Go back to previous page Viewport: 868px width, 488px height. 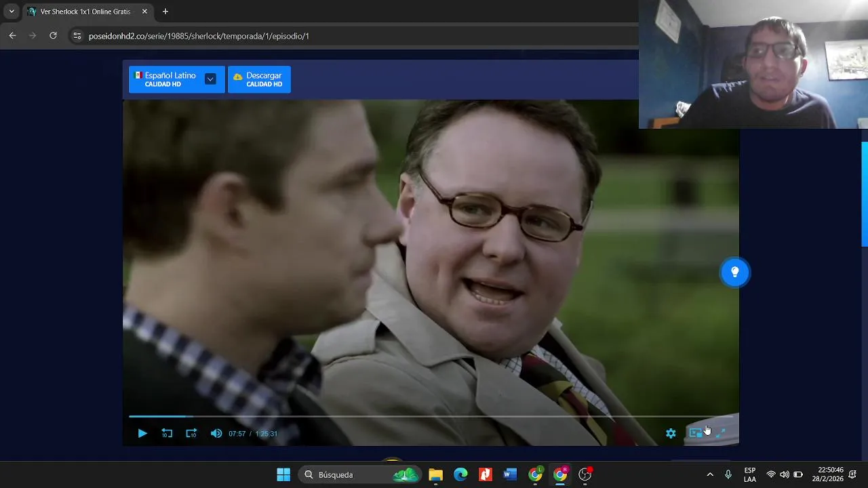12,36
